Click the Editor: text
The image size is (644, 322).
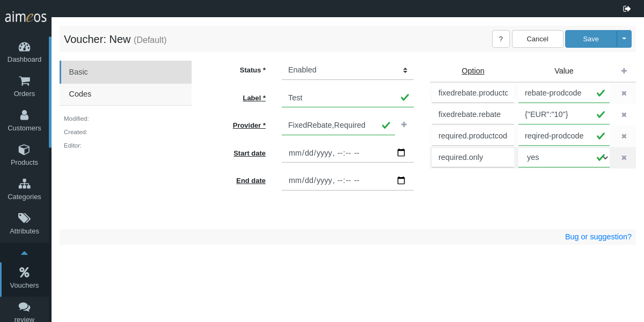point(72,145)
